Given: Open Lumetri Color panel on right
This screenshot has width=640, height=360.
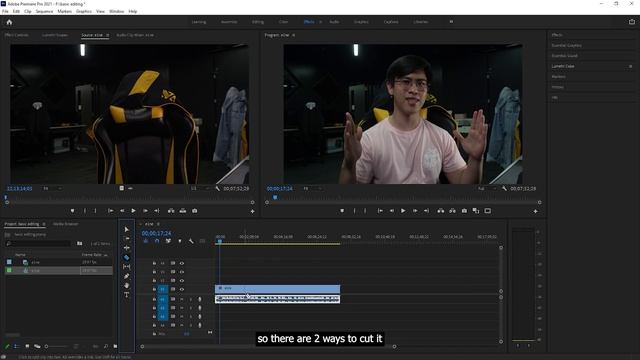Looking at the screenshot, I should tap(562, 66).
